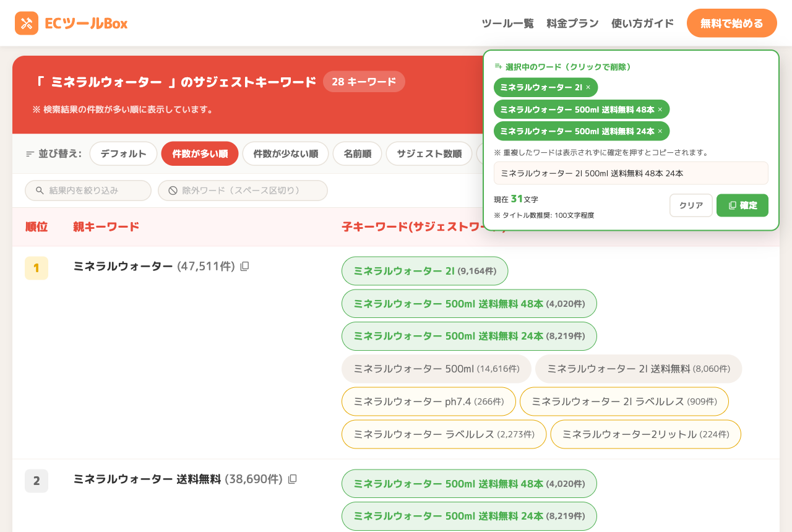Open ツール一覧 in the top navigation
This screenshot has width=792, height=532.
[x=507, y=24]
